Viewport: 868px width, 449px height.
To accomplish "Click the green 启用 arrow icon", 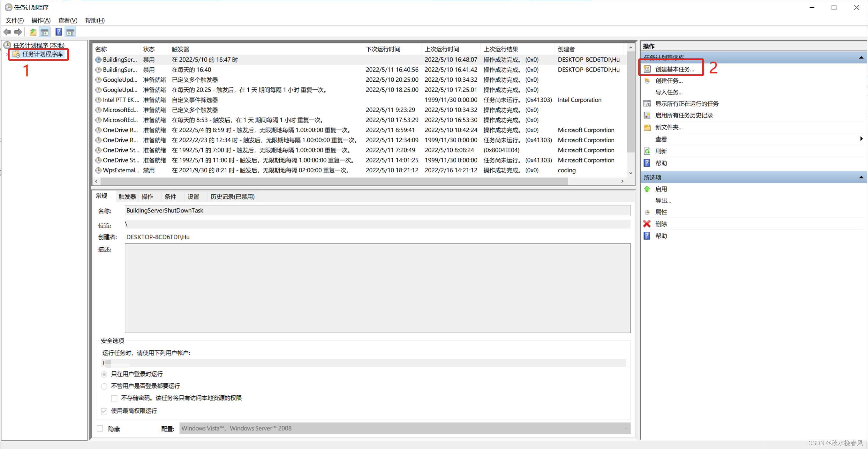I will coord(647,189).
